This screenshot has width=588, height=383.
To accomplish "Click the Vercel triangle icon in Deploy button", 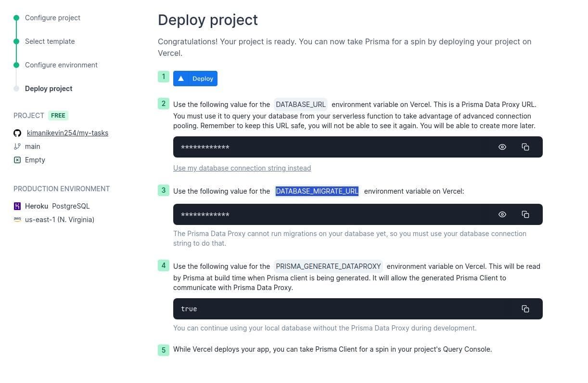I will click(x=181, y=79).
